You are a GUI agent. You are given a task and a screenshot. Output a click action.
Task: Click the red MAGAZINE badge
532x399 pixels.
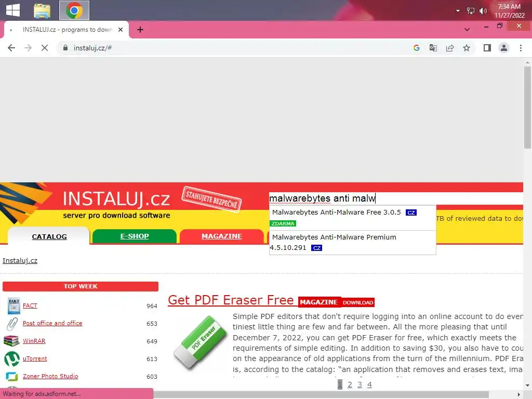tap(319, 302)
